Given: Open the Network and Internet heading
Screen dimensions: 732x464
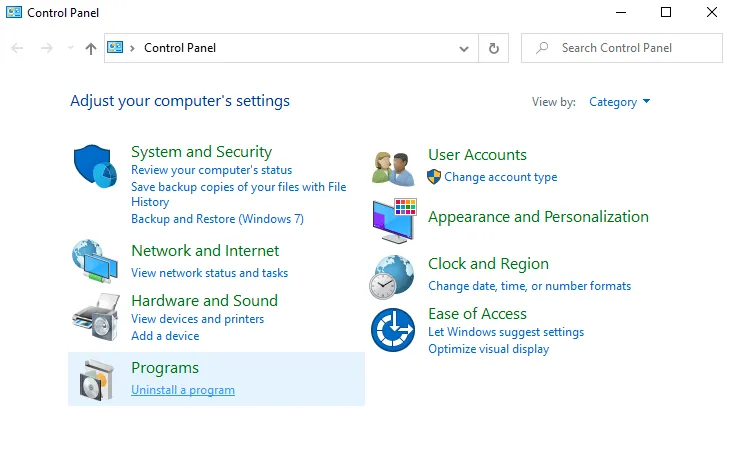Looking at the screenshot, I should click(205, 251).
